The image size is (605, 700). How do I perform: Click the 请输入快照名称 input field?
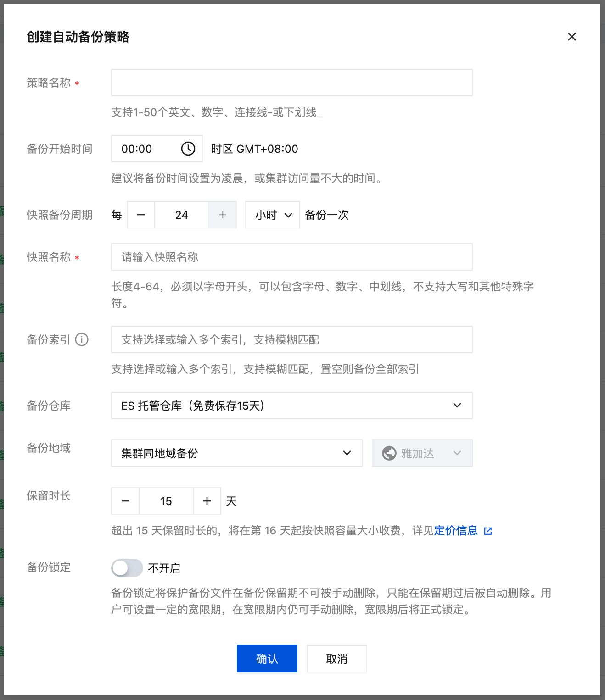point(292,257)
